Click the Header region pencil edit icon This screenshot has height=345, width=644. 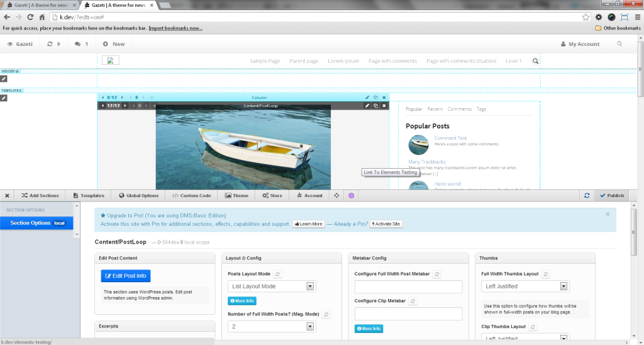4,79
